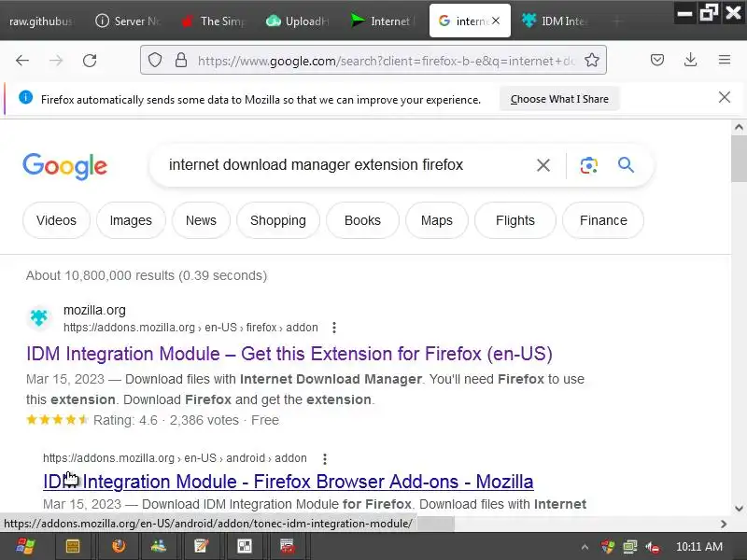The image size is (747, 560).
Task: Clear the Google search box text
Action: coord(543,165)
